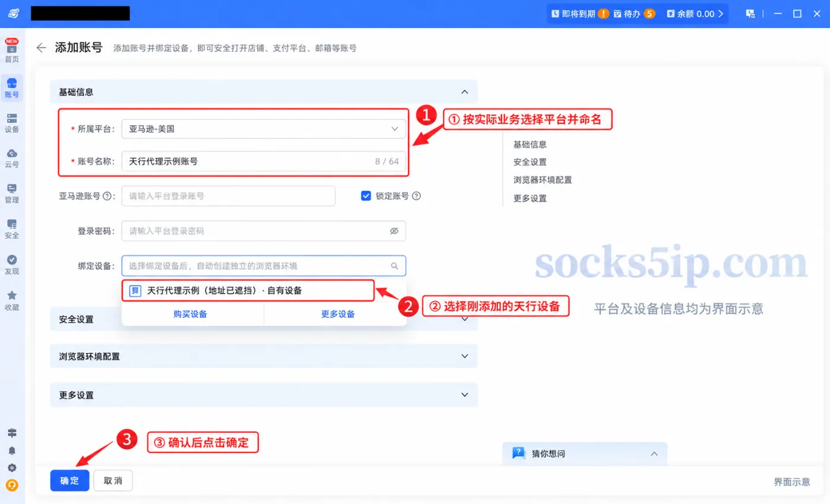Image resolution: width=830 pixels, height=504 pixels.
Task: Collapse the 基础信息 section
Action: pyautogui.click(x=465, y=92)
